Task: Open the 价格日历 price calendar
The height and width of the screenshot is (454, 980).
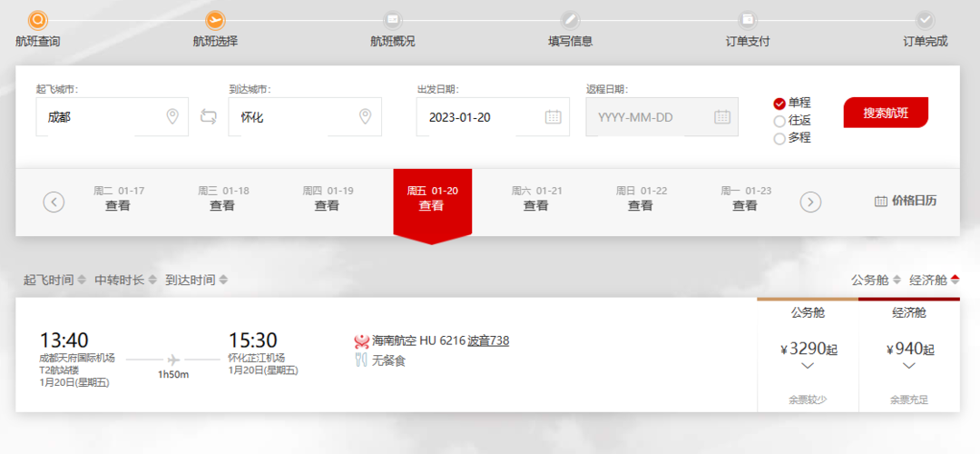Action: [x=915, y=202]
